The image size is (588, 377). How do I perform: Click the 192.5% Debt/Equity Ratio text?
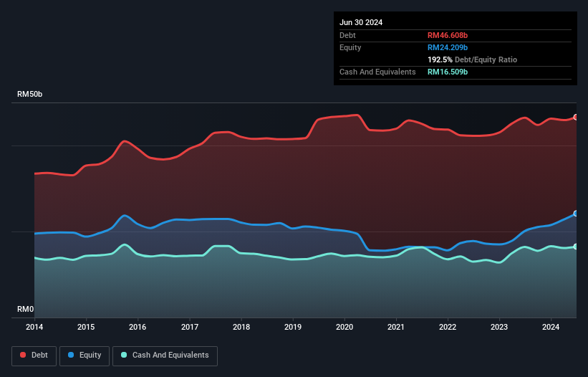coord(472,59)
